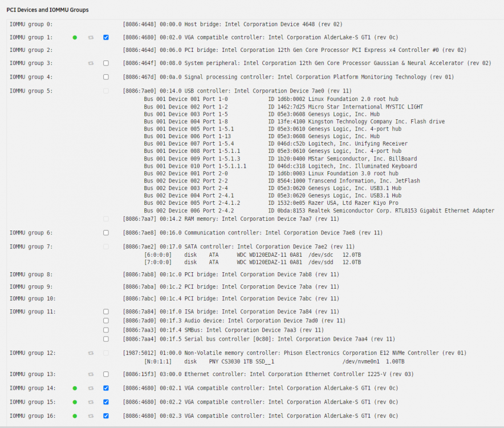Click the reset icon for IOMMU group 12

(91, 353)
